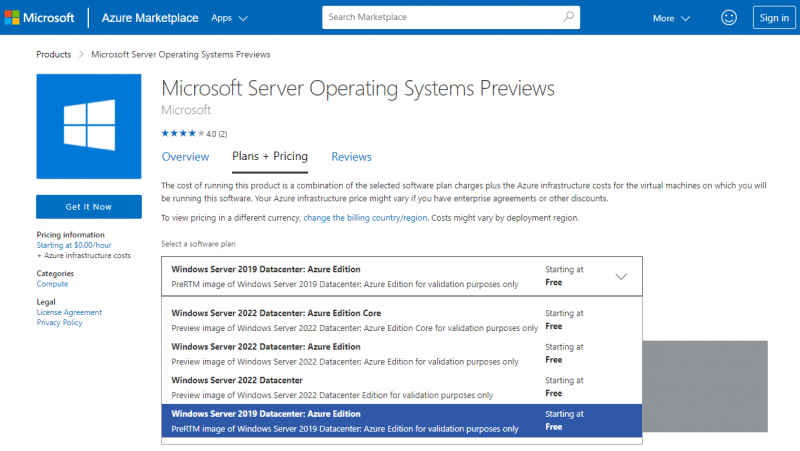Select Windows Server 2022 Datacenter: Azure Edition plan
Viewport: 800px width, 451px height.
tap(402, 354)
